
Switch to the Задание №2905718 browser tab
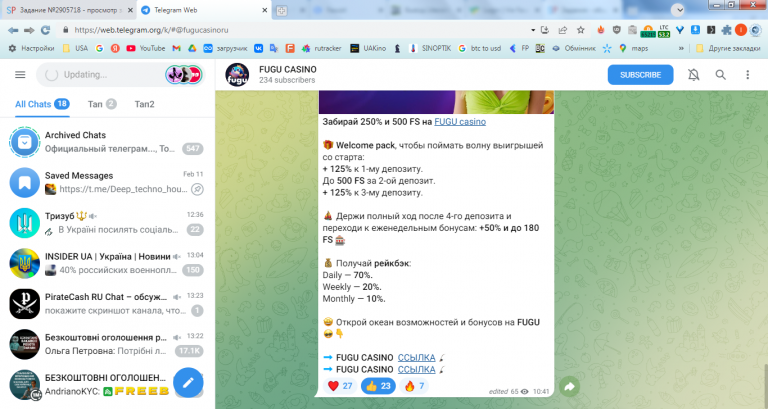70,10
